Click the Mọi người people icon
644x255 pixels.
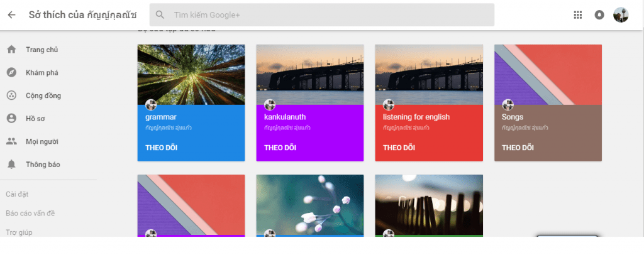[11, 141]
